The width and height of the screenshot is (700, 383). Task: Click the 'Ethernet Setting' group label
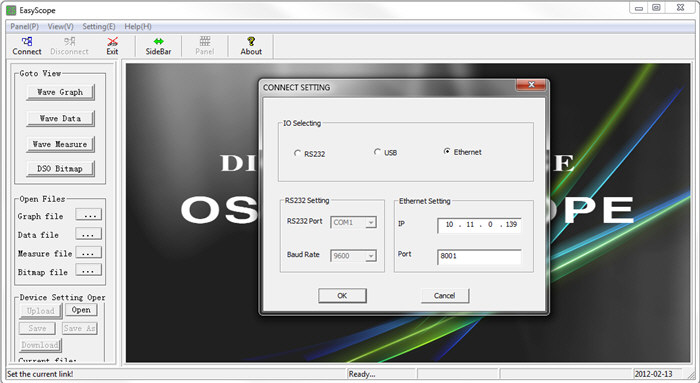[425, 201]
